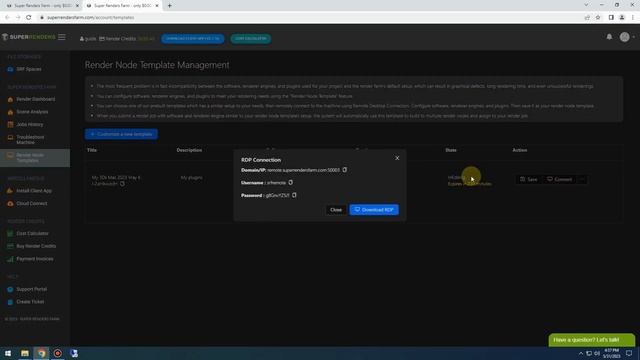The image size is (640, 360).
Task: Reload the page
Action: coord(29,18)
